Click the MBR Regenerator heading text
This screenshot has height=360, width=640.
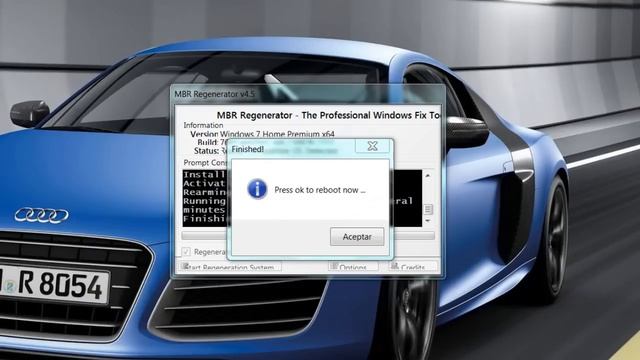point(329,116)
